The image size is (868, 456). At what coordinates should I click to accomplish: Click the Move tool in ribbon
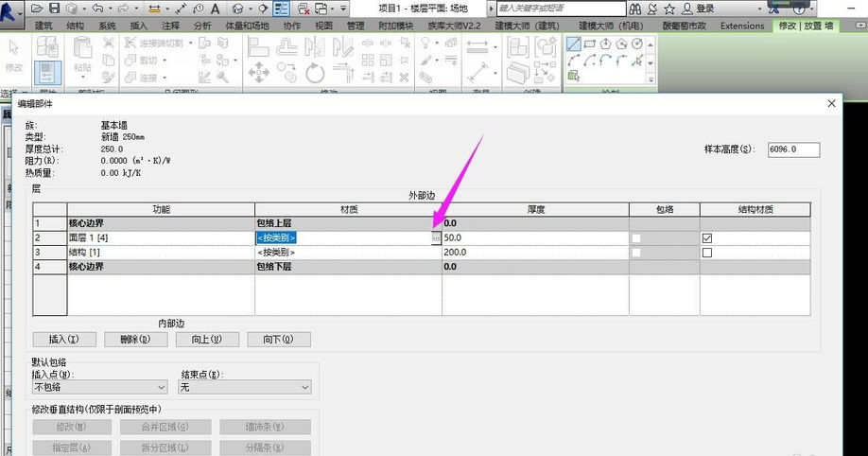258,73
